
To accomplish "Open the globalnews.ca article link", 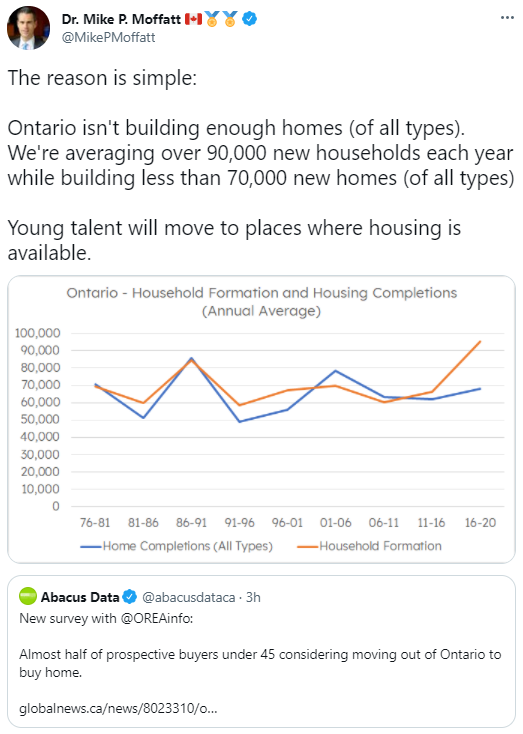I will [x=118, y=708].
